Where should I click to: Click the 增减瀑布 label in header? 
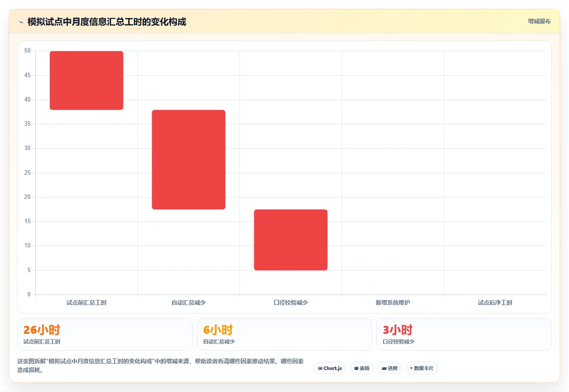[539, 21]
